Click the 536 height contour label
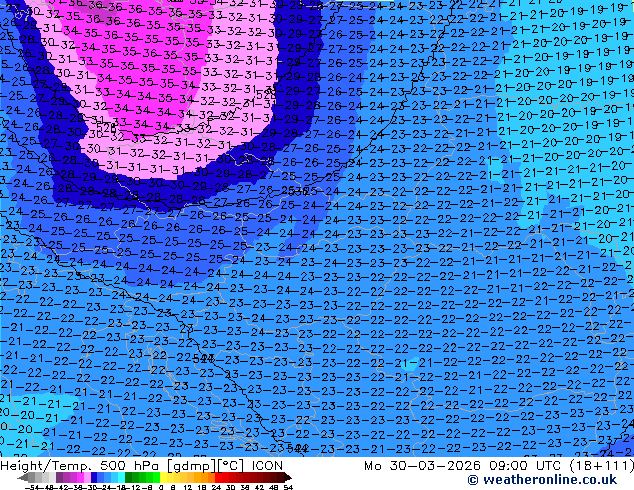The image size is (634, 490). click(x=299, y=190)
